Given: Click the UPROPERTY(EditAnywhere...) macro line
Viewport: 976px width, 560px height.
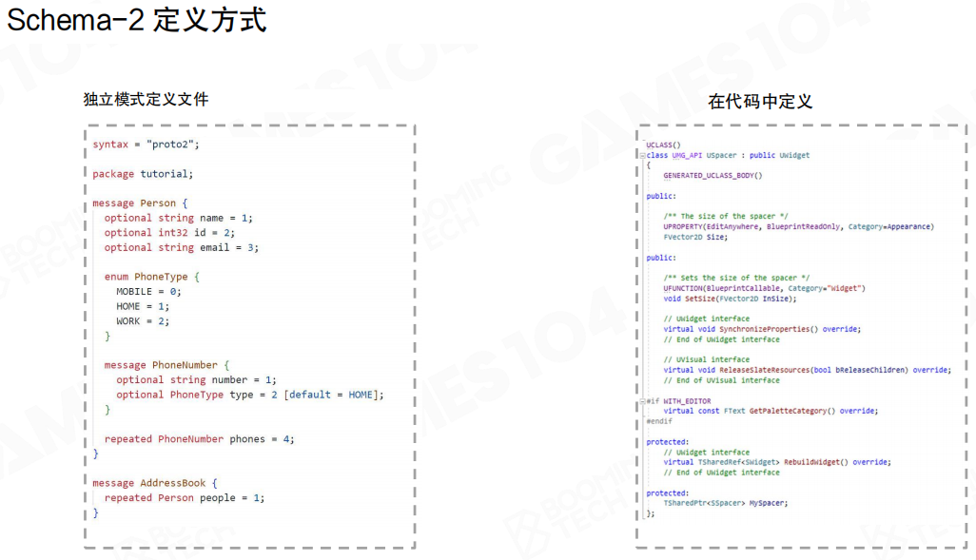Looking at the screenshot, I should click(798, 226).
